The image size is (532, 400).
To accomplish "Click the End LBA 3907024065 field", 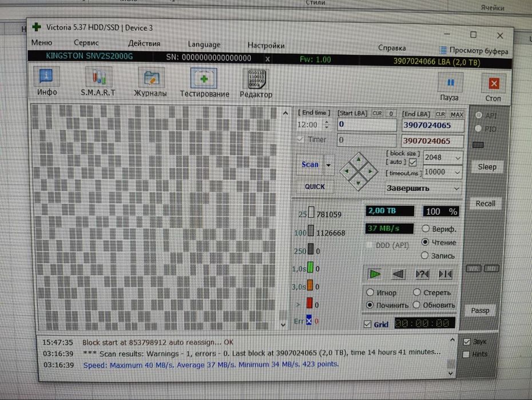I will tap(432, 125).
